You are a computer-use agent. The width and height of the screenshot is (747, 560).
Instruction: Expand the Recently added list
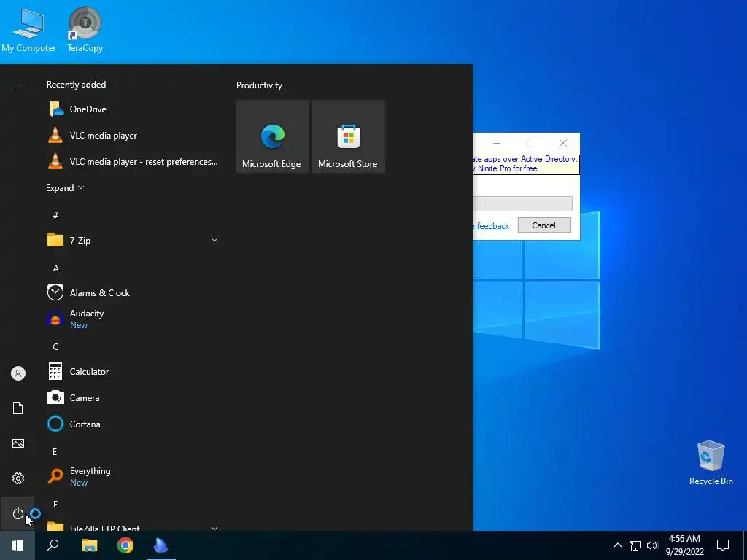point(65,187)
